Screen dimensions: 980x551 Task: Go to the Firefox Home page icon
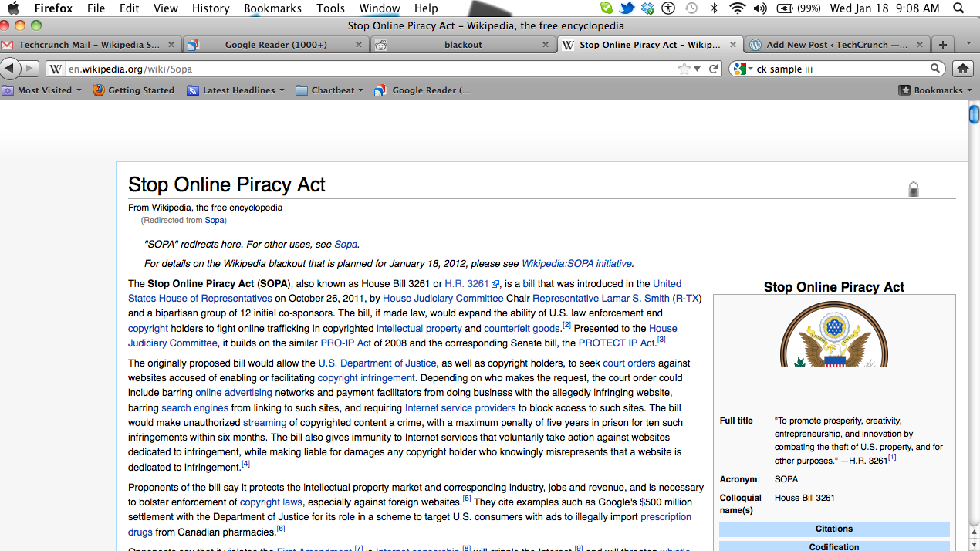[962, 69]
